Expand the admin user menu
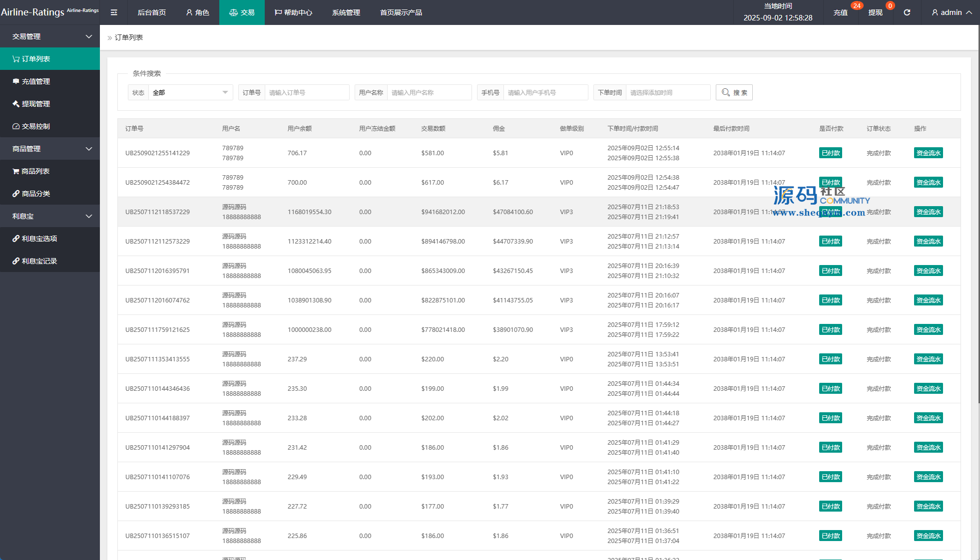Viewport: 980px width, 560px height. (952, 12)
